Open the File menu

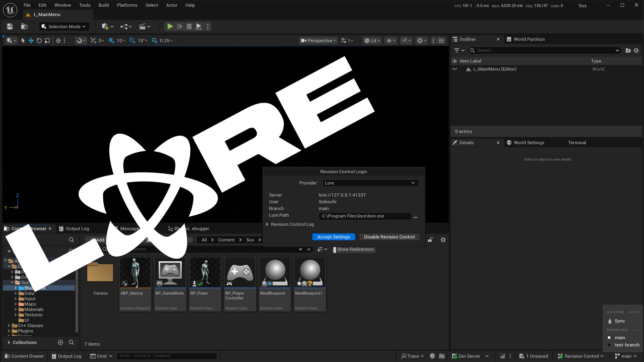coord(27,5)
